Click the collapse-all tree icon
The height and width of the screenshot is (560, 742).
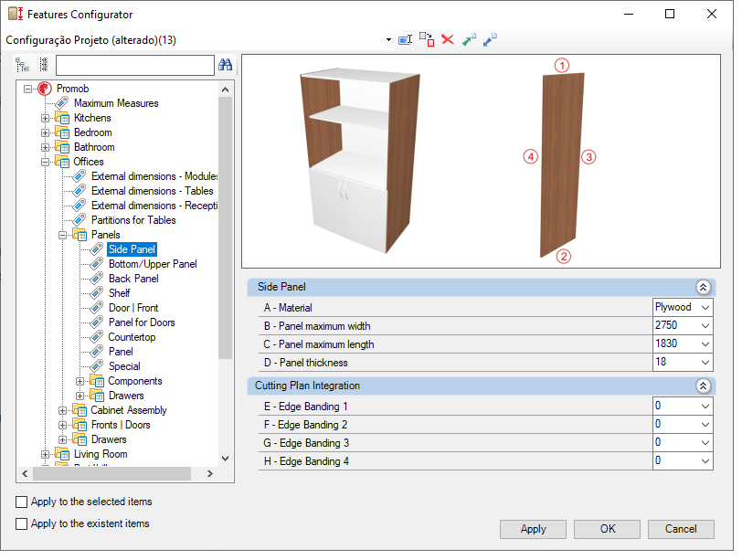[44, 64]
